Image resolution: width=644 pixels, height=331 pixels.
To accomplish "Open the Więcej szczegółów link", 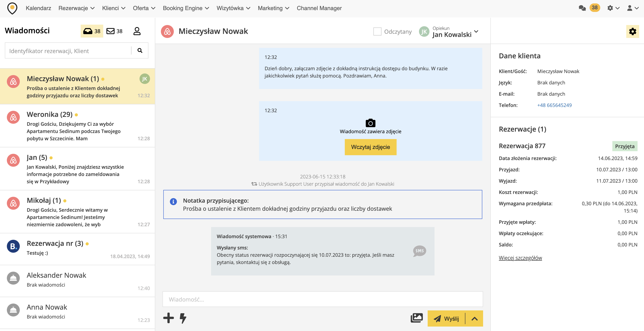I will coord(520,258).
